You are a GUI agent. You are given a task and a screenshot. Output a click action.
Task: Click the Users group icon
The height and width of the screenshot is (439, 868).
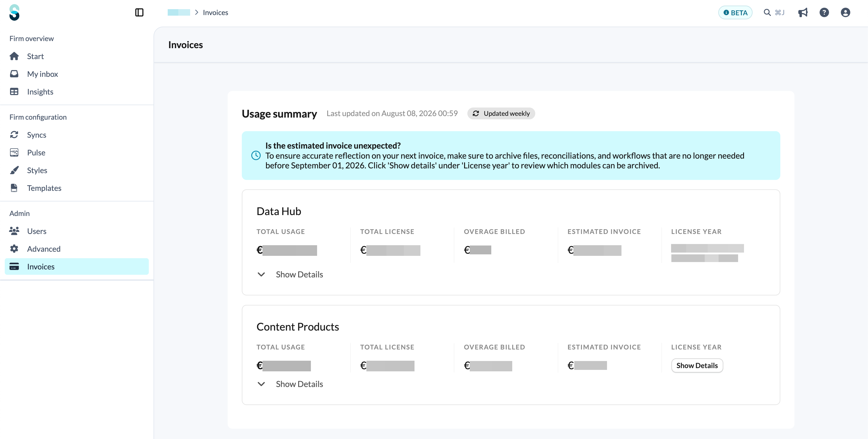[x=14, y=231]
